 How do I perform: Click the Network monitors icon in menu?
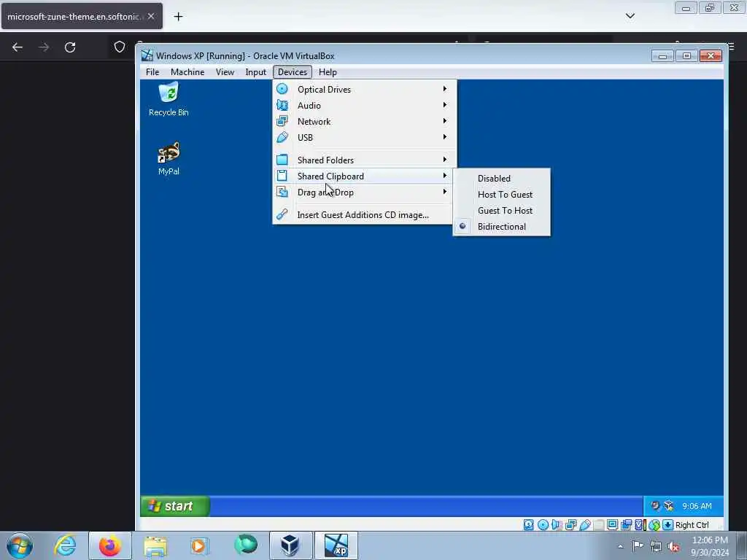(282, 122)
